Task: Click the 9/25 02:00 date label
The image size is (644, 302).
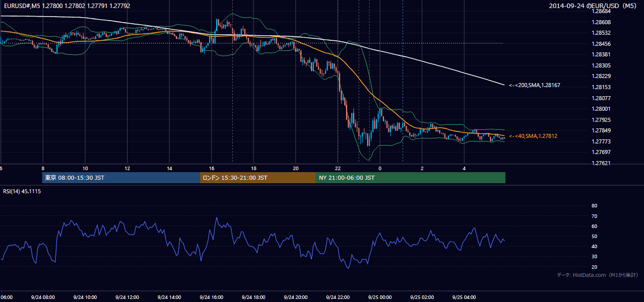Action: 422,297
